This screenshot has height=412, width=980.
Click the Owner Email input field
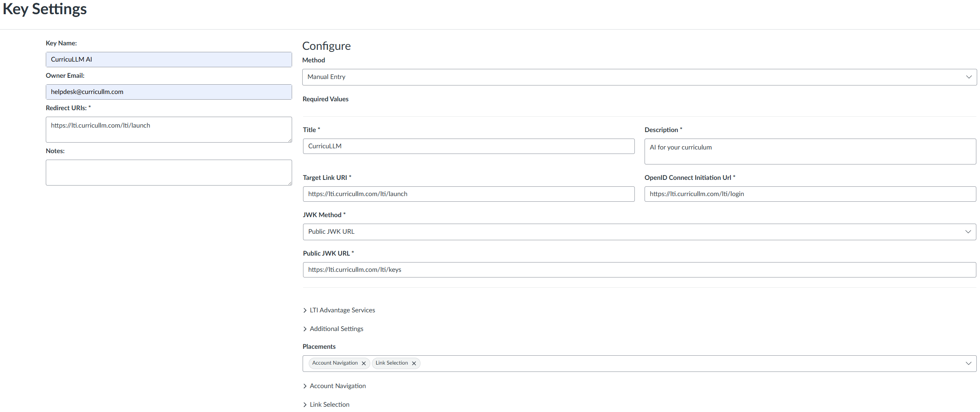point(169,92)
